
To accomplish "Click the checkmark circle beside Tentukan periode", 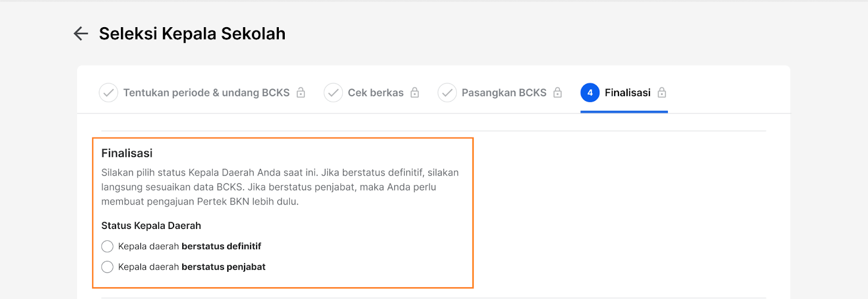I will (x=108, y=93).
